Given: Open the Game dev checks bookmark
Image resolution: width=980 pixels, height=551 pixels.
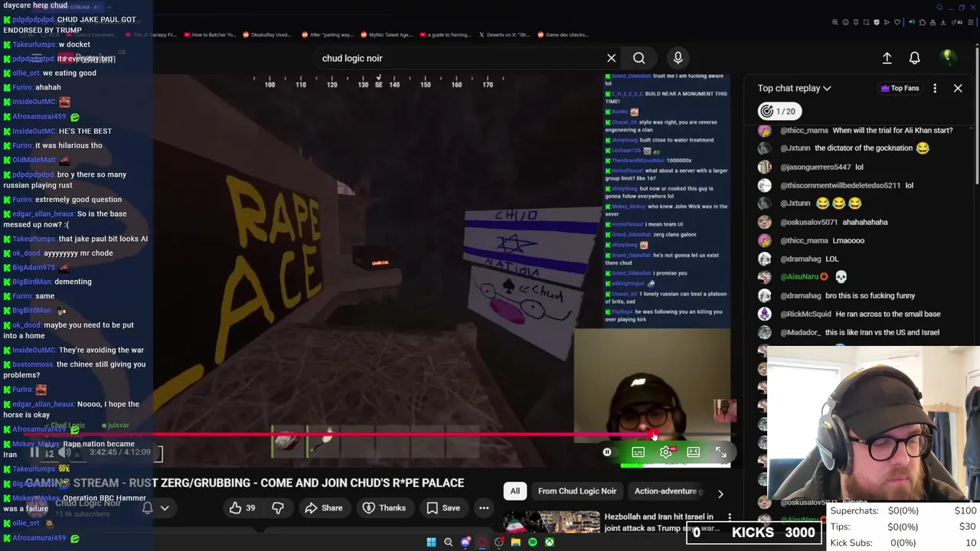Looking at the screenshot, I should click(x=563, y=34).
